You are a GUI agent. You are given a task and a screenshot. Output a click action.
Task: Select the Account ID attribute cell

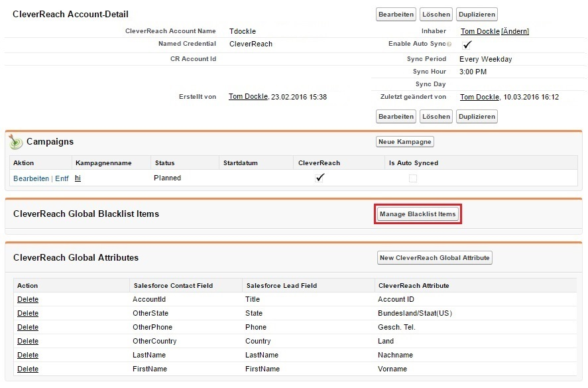[x=396, y=299]
